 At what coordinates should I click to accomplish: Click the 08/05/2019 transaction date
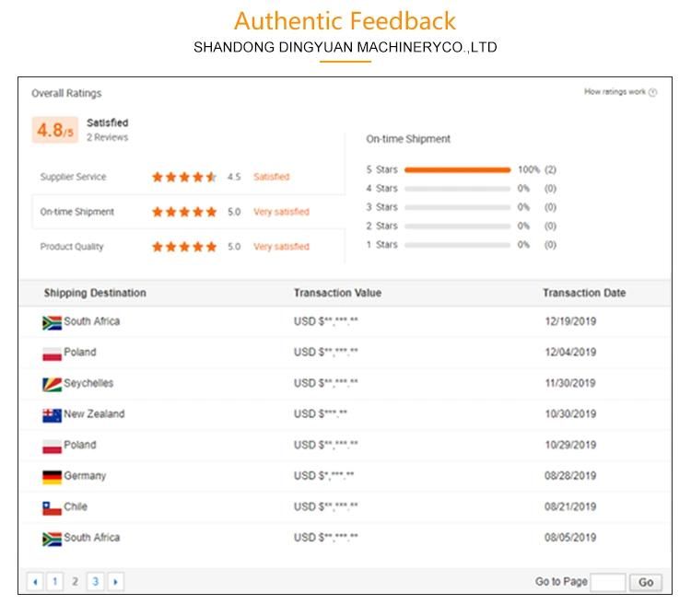coord(570,538)
